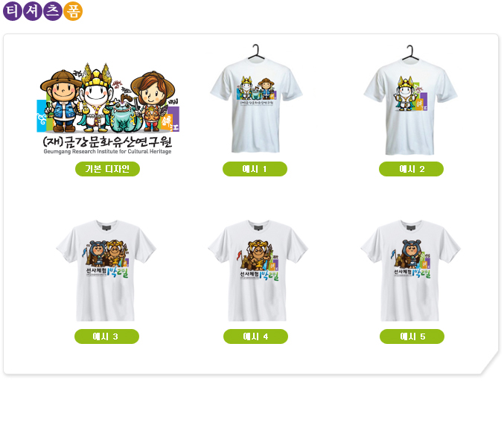Open example 4 t-shirt with tiger character
This screenshot has width=504, height=434.
258,271
